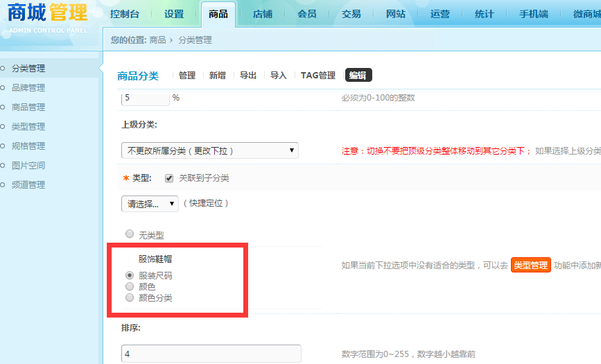The width and height of the screenshot is (601, 364).
Task: Click the TAG管理 link
Action: coord(317,75)
